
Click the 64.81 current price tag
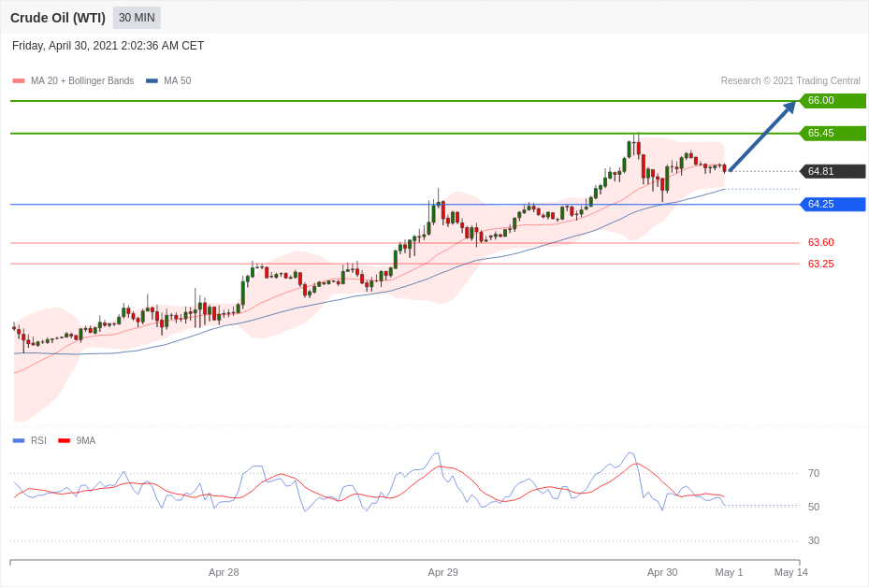832,171
